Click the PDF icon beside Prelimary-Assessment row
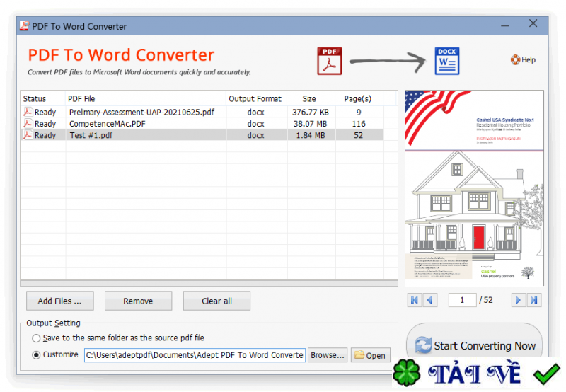The height and width of the screenshot is (392, 566). (28, 112)
